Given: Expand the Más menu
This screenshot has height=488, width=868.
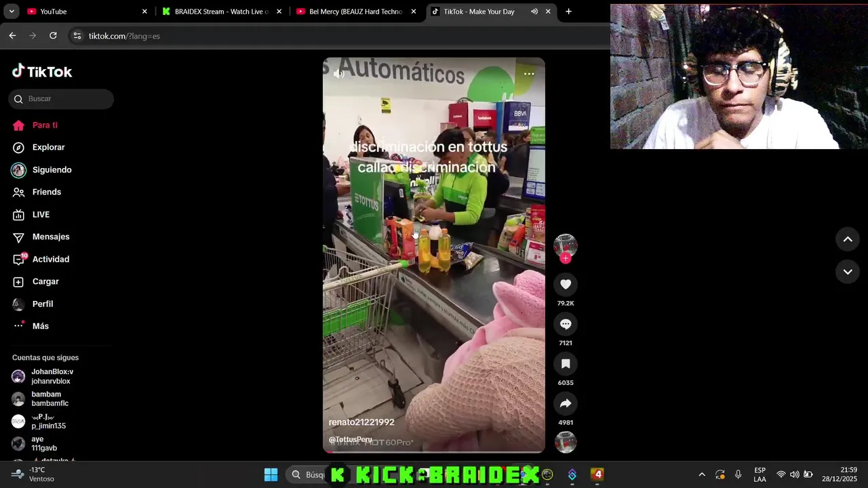Looking at the screenshot, I should tap(40, 327).
